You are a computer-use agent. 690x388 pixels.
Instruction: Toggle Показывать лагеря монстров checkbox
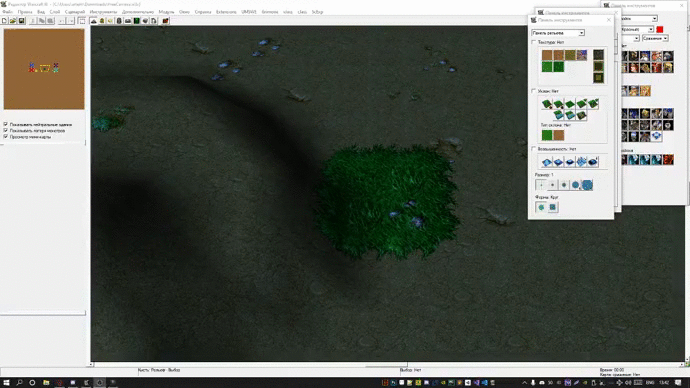[x=6, y=131]
